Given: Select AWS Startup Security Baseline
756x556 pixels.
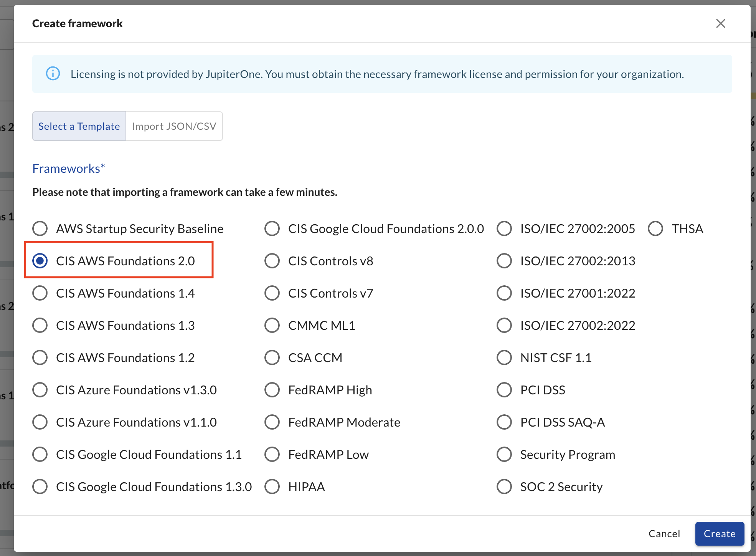Looking at the screenshot, I should (x=40, y=228).
